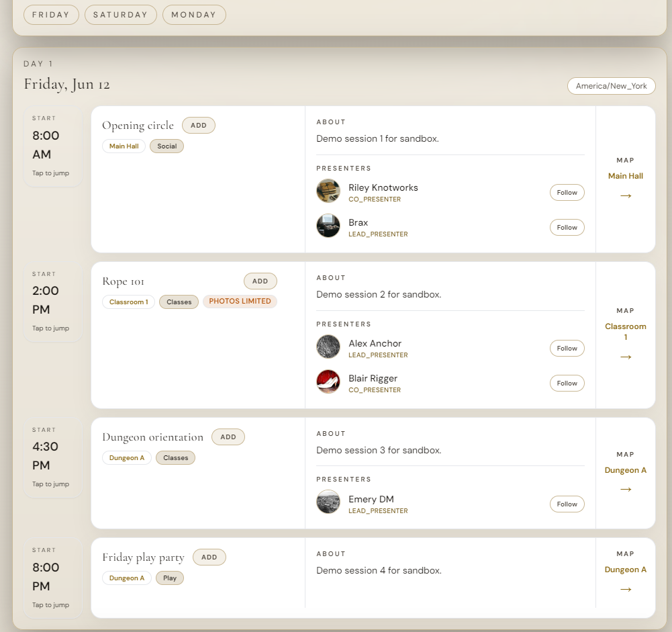This screenshot has width=672, height=632.
Task: Click 'Demo session 4 for sandbox.' text
Action: (x=379, y=570)
